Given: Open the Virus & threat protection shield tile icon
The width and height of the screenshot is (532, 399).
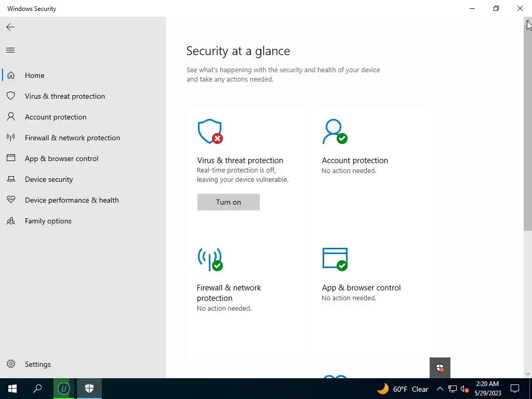Looking at the screenshot, I should pyautogui.click(x=210, y=131).
